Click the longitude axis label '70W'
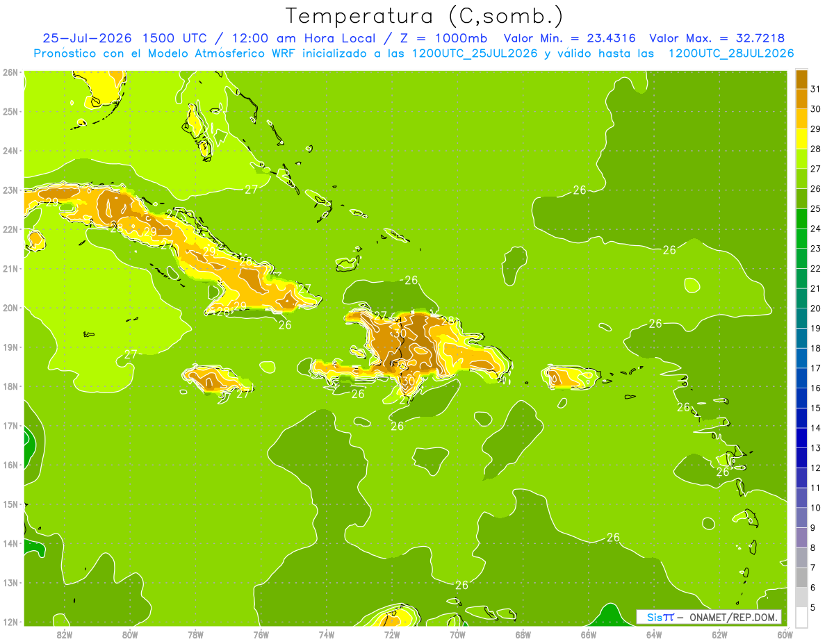 457,634
